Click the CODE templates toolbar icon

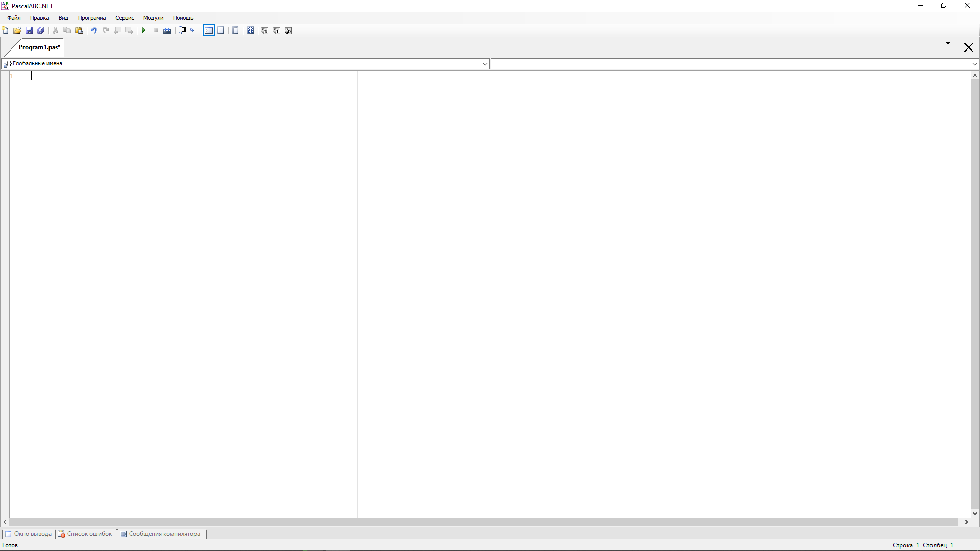point(250,31)
